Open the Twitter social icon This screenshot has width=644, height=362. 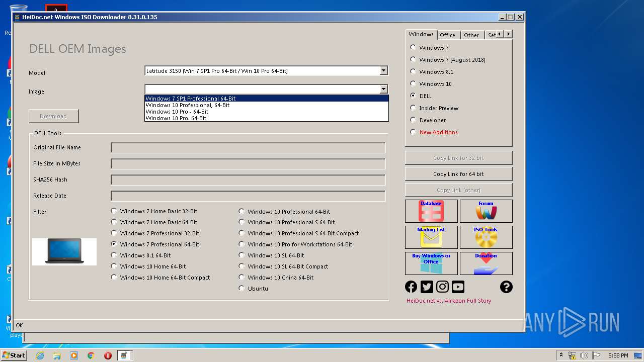click(x=427, y=287)
